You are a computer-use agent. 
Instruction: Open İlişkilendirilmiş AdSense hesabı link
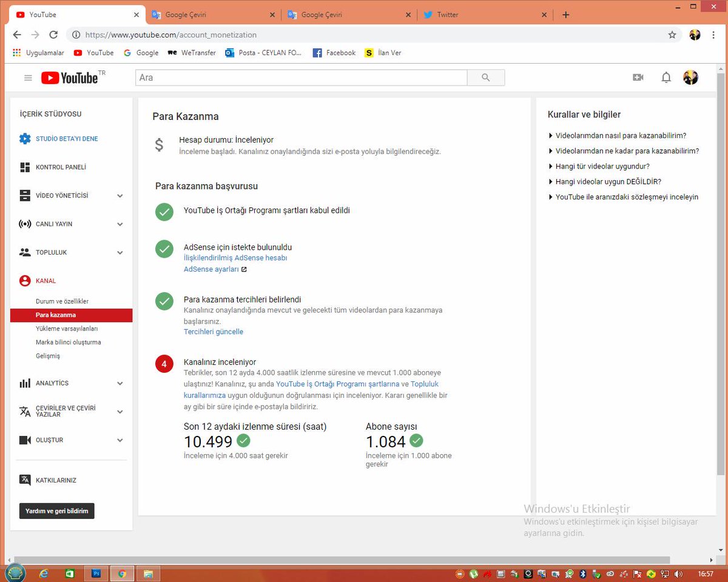[235, 258]
